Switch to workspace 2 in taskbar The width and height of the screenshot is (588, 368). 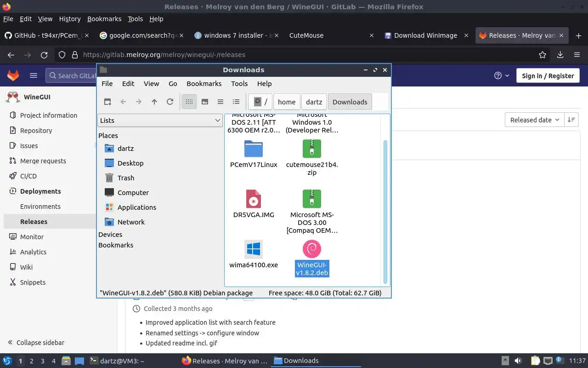coord(31,361)
